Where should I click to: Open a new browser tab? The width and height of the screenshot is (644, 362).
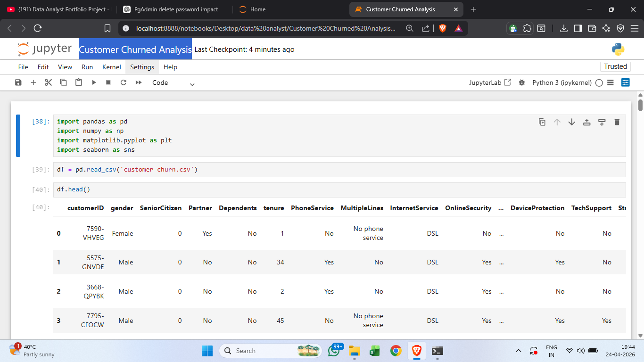473,9
